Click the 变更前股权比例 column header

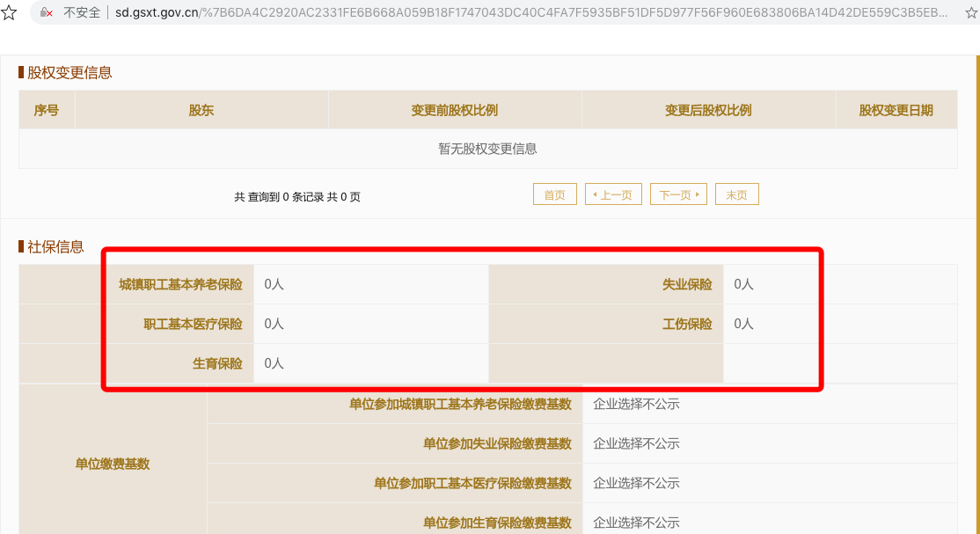click(x=455, y=110)
